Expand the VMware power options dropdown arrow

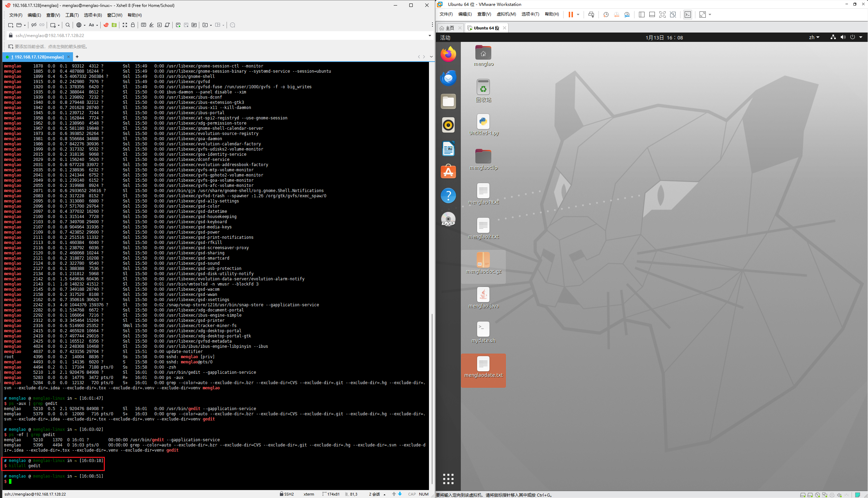click(x=578, y=15)
